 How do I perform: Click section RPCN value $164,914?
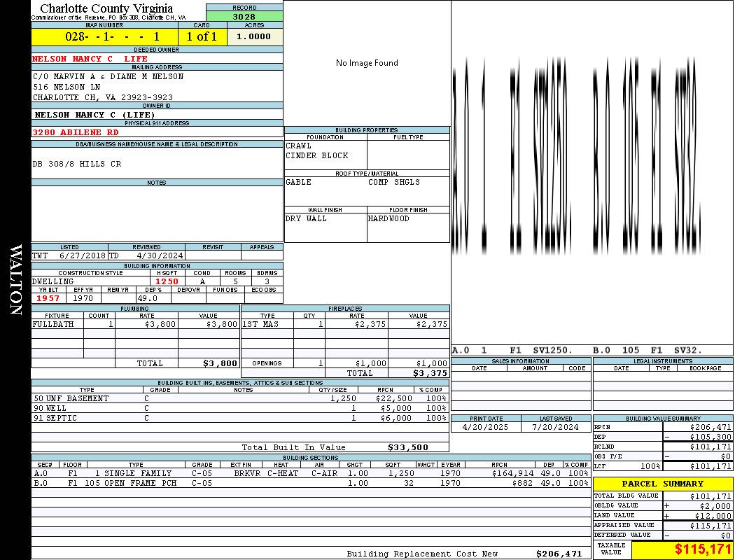513,474
